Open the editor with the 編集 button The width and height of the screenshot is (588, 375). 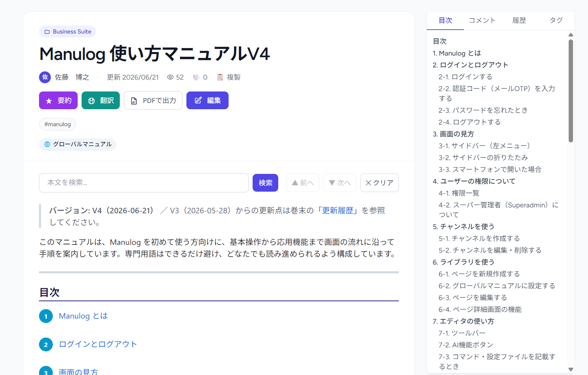pos(207,101)
